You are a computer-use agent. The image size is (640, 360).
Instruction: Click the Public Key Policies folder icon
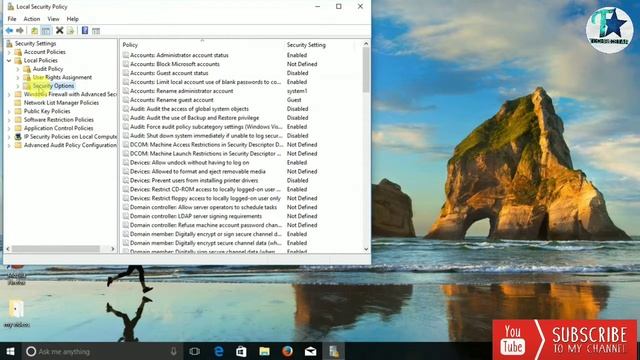(x=18, y=111)
